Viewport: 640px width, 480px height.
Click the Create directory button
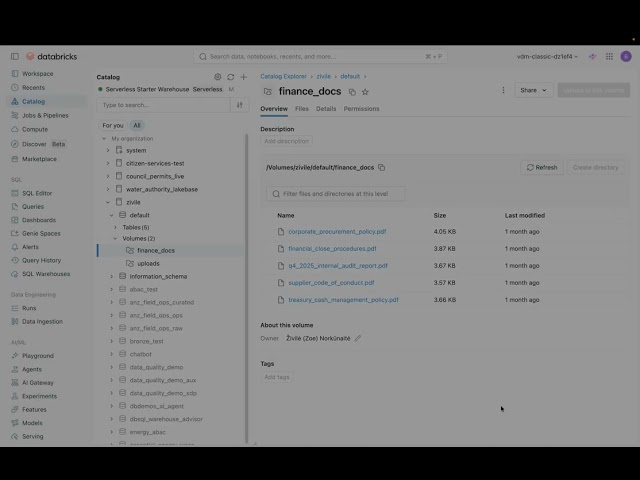[x=595, y=167]
